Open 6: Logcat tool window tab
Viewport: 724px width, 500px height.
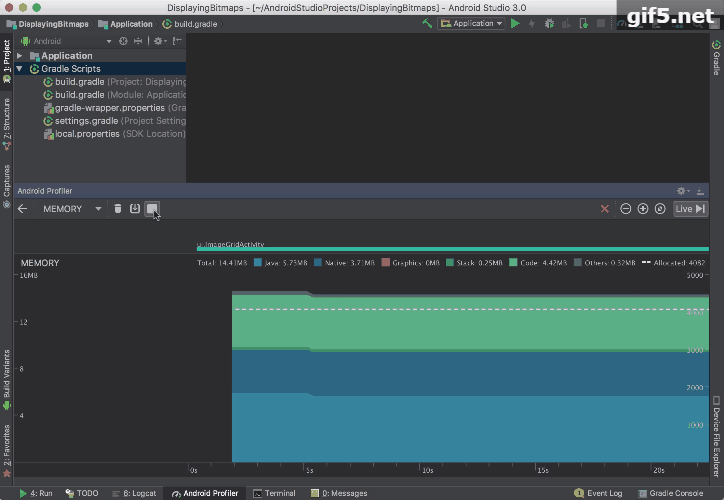(x=134, y=493)
